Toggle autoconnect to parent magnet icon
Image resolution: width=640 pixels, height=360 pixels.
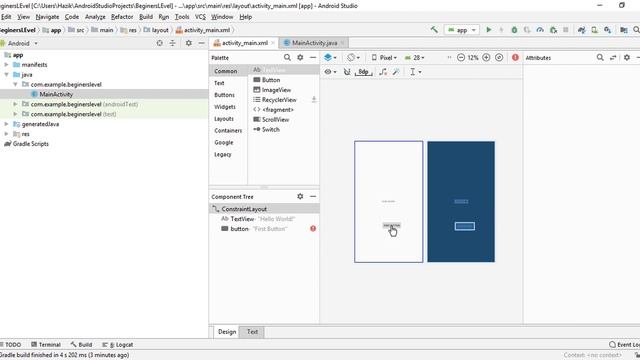[347, 72]
